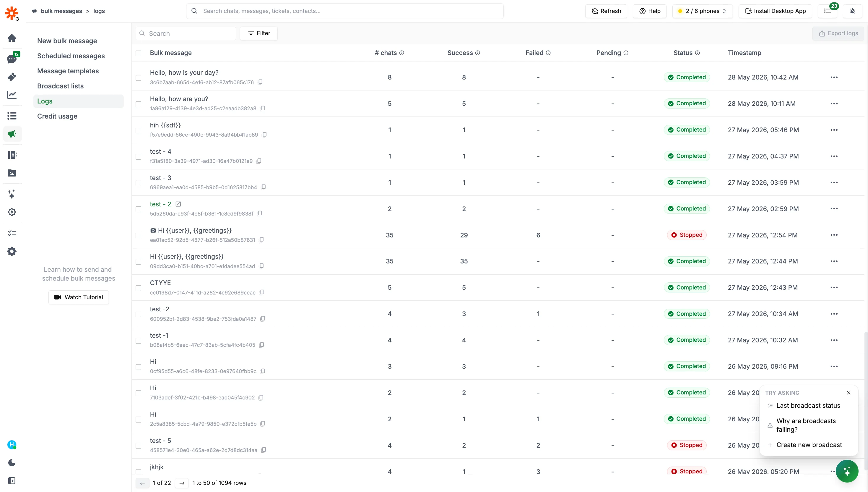
Task: Click the Refresh button
Action: (x=606, y=11)
